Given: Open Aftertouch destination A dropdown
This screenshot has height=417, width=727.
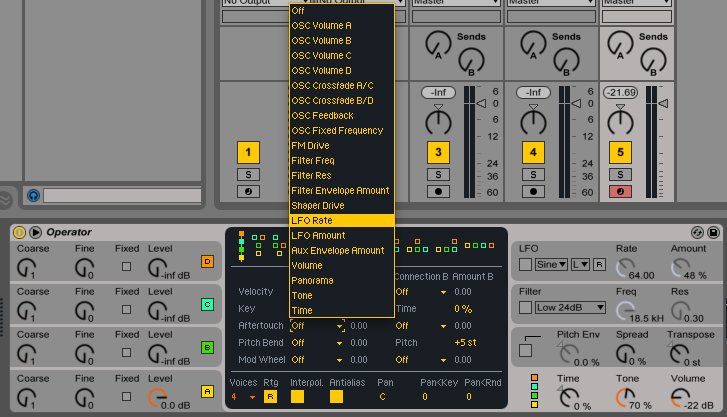Looking at the screenshot, I should (318, 326).
